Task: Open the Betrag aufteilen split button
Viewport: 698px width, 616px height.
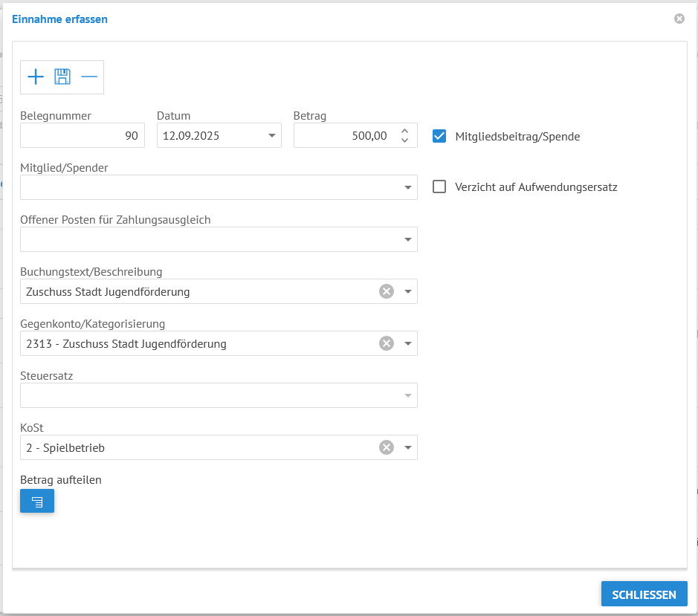Action: tap(37, 502)
